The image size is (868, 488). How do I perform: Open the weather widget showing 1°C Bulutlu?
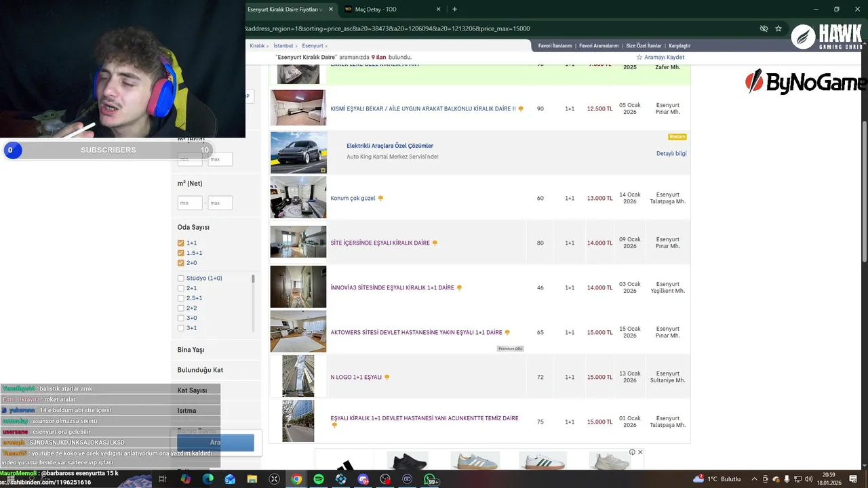point(717,479)
